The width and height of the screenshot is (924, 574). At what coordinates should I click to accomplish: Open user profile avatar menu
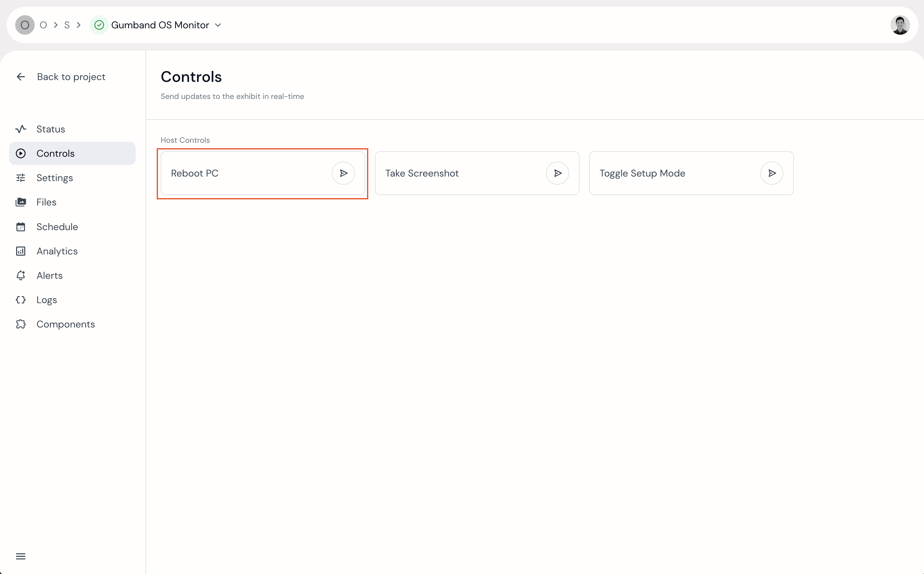click(x=900, y=25)
